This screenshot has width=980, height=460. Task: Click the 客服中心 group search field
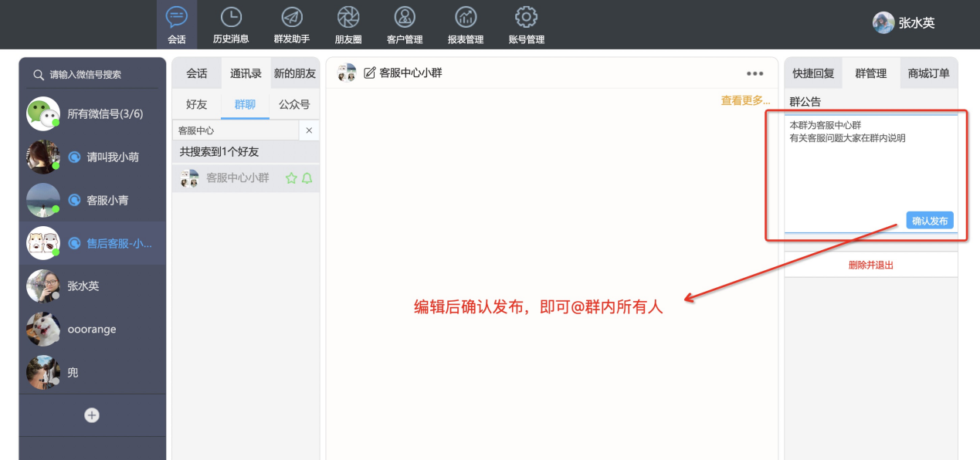pos(236,130)
